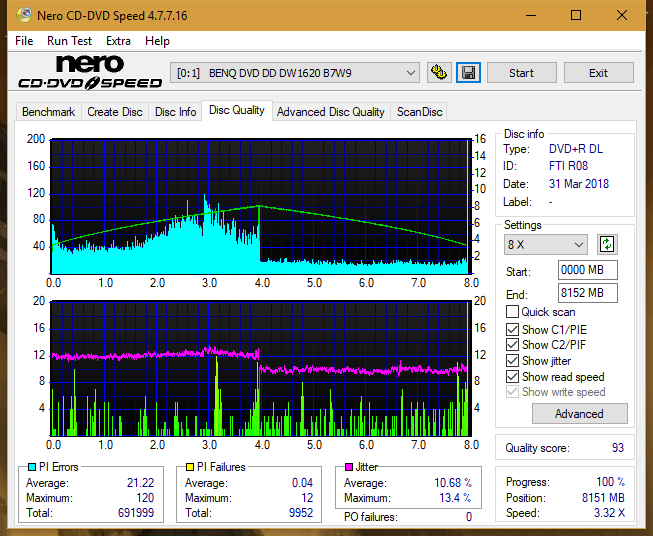The height and width of the screenshot is (536, 653).
Task: Click the refresh speed settings icon
Action: (x=607, y=244)
